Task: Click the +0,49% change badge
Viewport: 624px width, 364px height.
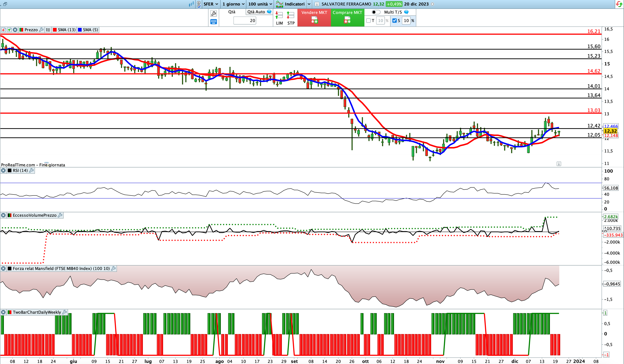Action: click(x=394, y=4)
